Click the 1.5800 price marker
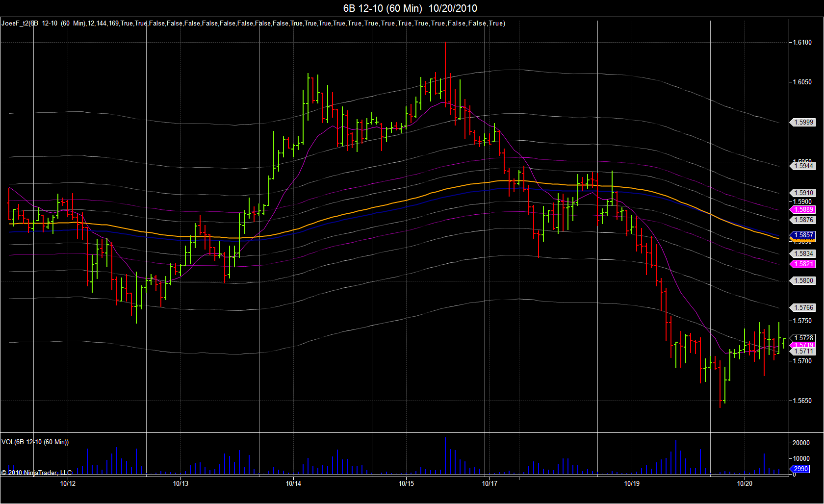The image size is (824, 504). 803,280
